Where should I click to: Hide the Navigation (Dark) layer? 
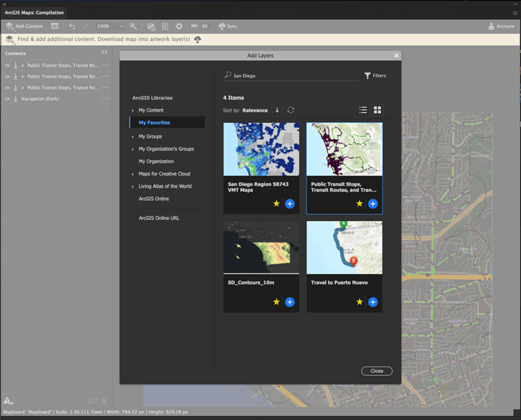tap(7, 99)
